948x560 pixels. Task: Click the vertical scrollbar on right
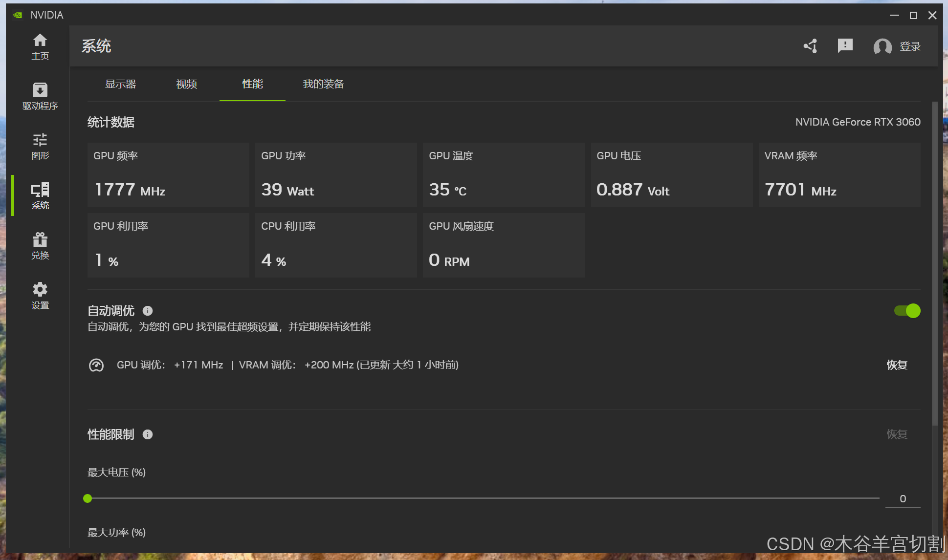click(x=935, y=264)
